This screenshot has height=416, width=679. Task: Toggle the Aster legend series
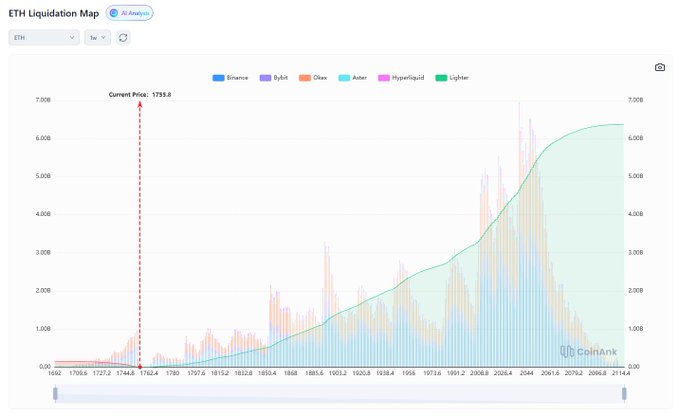[352, 77]
